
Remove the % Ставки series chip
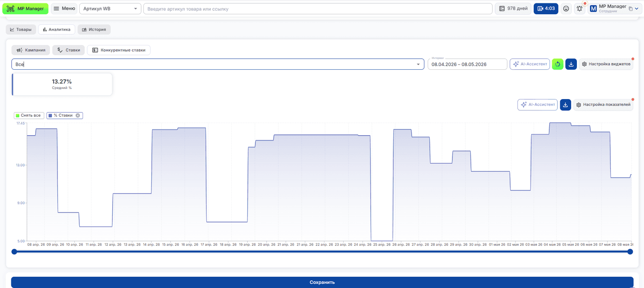[x=78, y=115]
